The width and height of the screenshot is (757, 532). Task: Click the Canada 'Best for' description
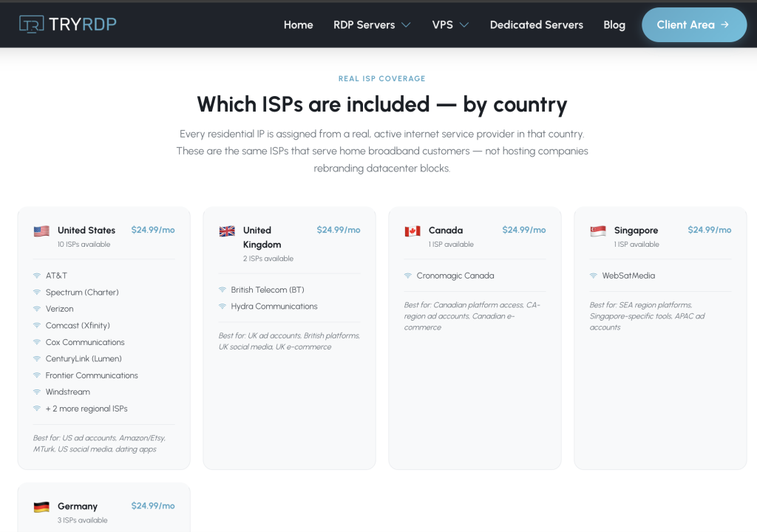[472, 316]
